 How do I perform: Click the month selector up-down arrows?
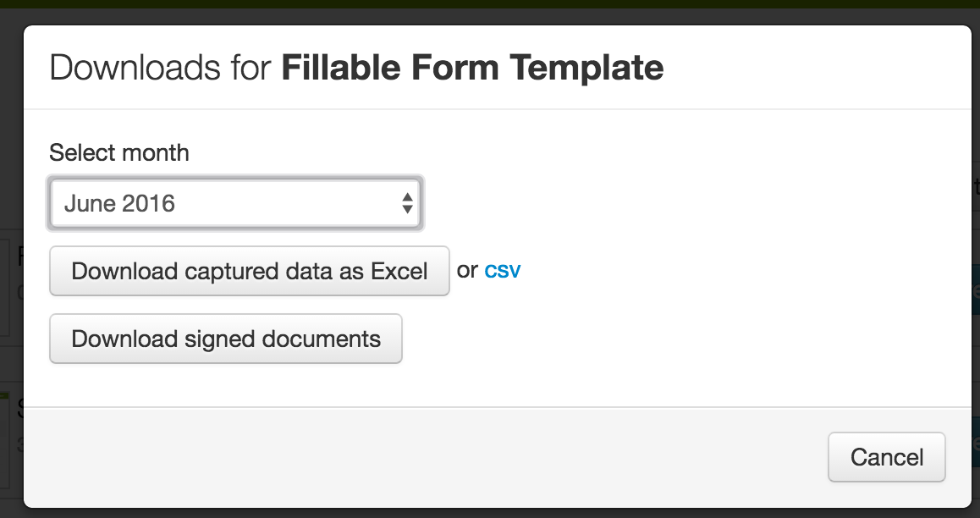tap(407, 203)
